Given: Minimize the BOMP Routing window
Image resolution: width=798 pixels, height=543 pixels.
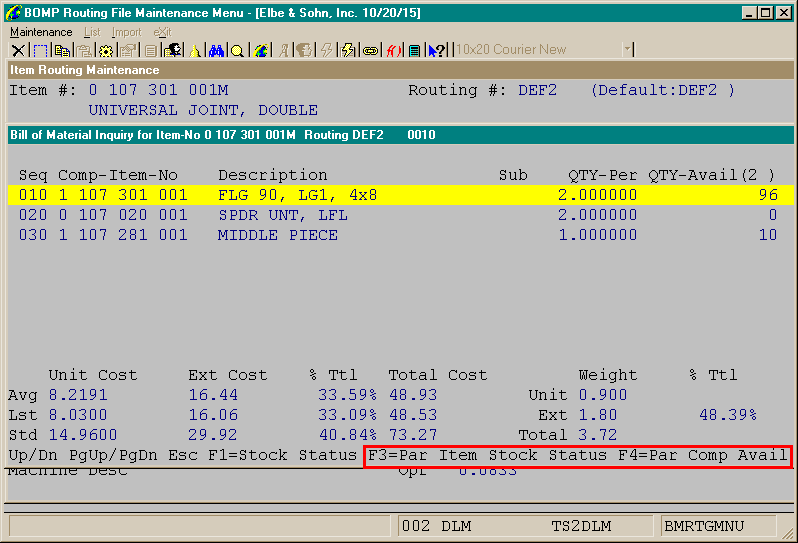Looking at the screenshot, I should point(748,13).
